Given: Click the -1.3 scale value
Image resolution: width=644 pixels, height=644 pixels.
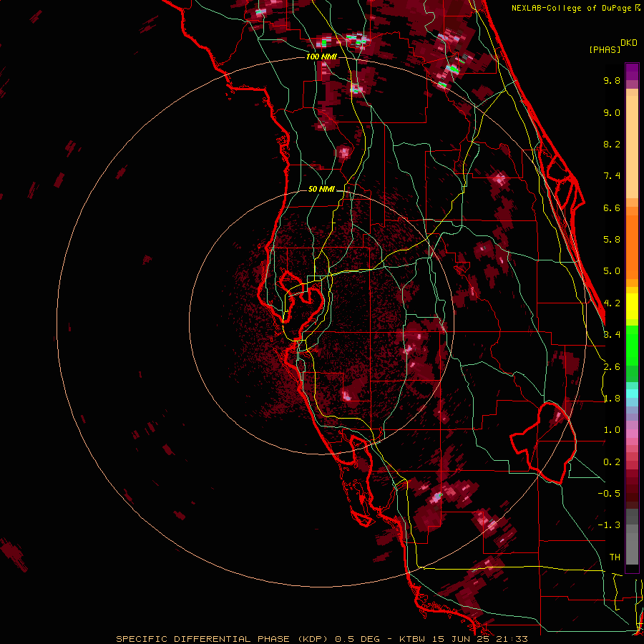Looking at the screenshot, I should click(609, 525).
